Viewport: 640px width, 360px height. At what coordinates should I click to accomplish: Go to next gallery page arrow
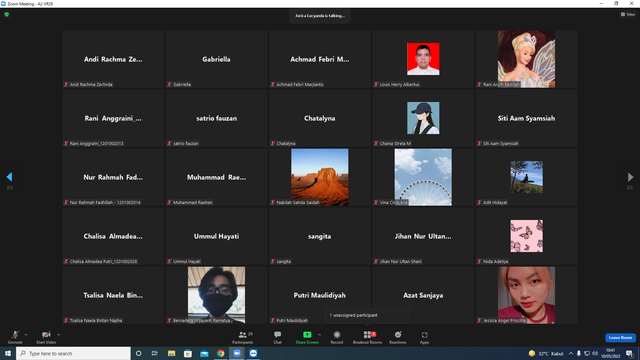[x=630, y=177]
